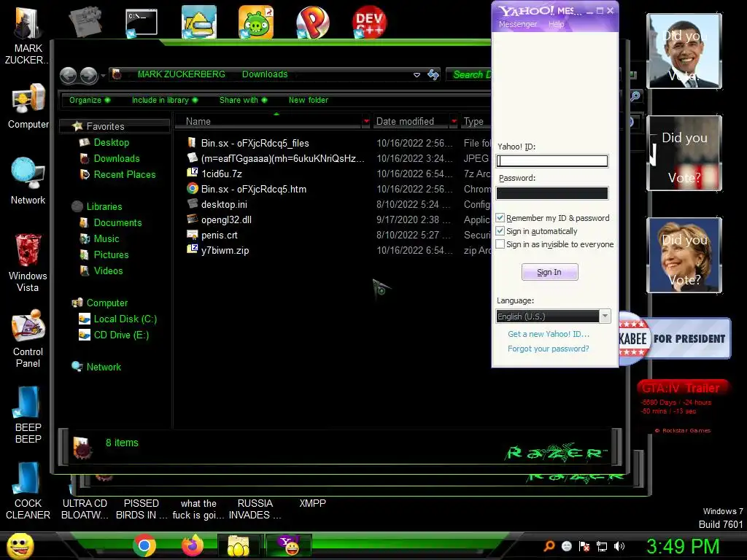Uncheck Sign in automatically
747x560 pixels.
[x=500, y=231]
